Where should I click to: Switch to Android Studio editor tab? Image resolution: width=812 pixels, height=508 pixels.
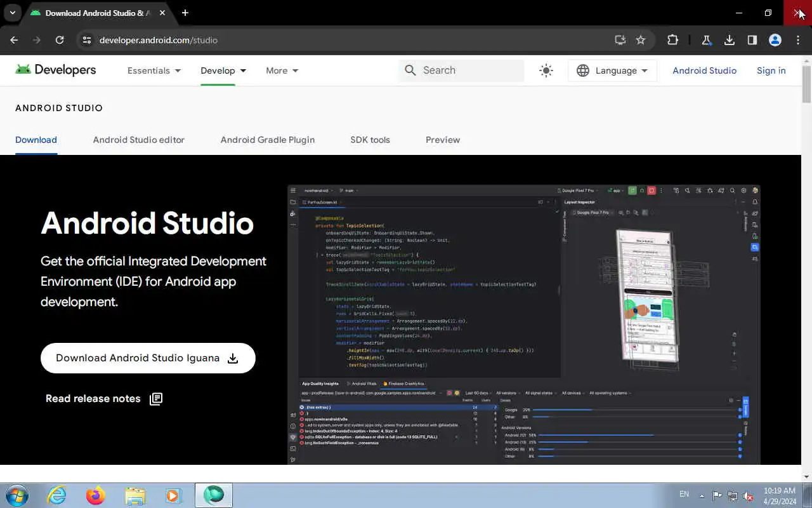[x=139, y=140]
